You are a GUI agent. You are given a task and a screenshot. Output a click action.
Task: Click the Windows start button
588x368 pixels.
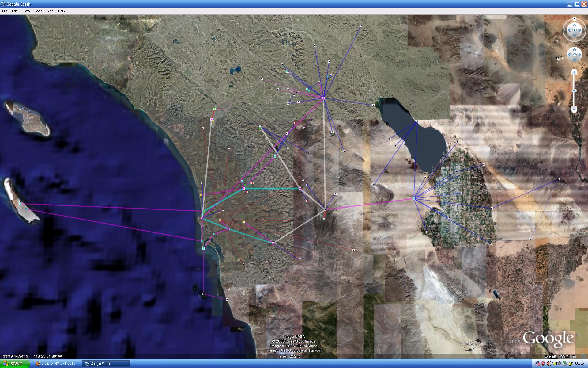pos(15,364)
